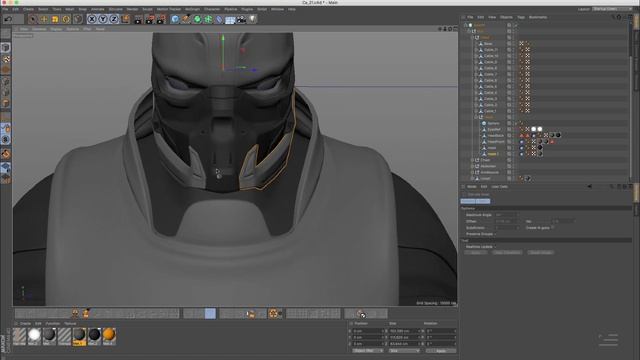Click Render to Picture Viewer icon

149,19
